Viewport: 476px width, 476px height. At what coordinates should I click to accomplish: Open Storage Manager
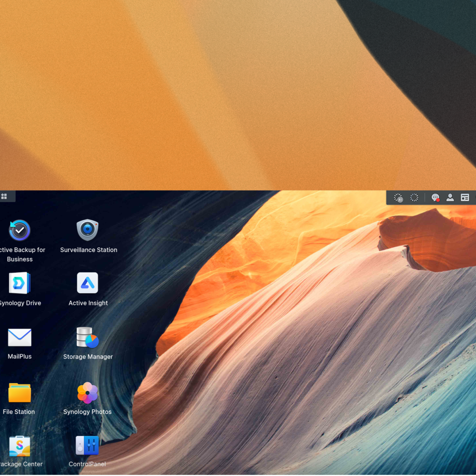(88, 338)
